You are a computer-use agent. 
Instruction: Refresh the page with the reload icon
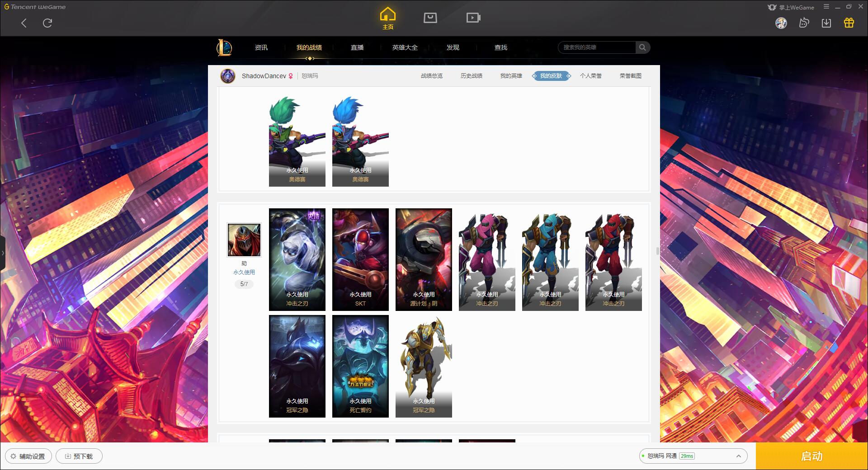[x=47, y=23]
